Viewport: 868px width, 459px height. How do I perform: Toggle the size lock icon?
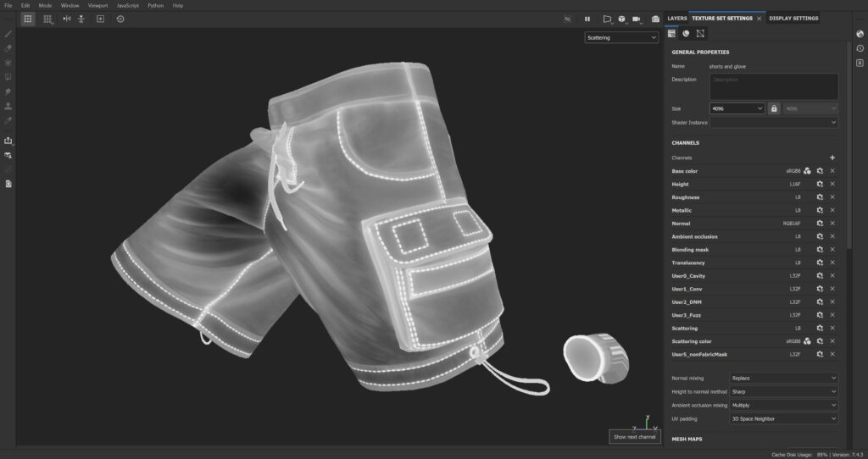(x=774, y=108)
